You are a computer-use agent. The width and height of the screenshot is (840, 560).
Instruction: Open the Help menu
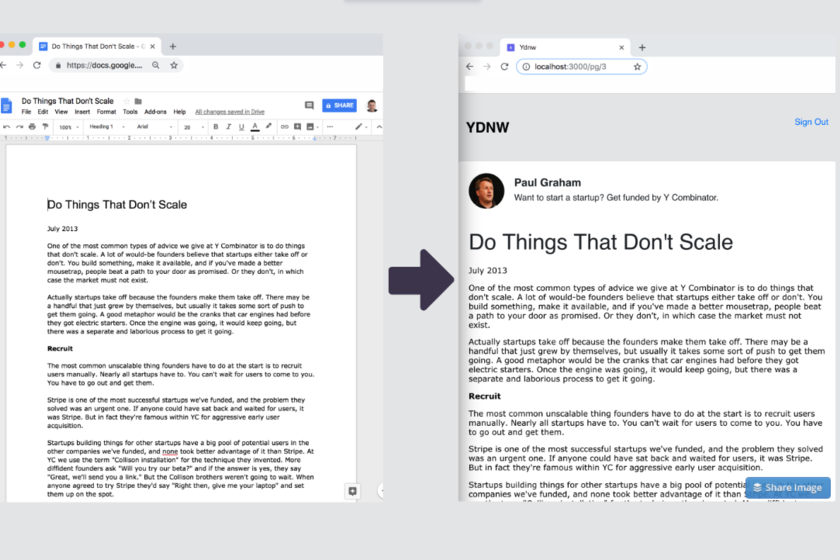tap(179, 112)
